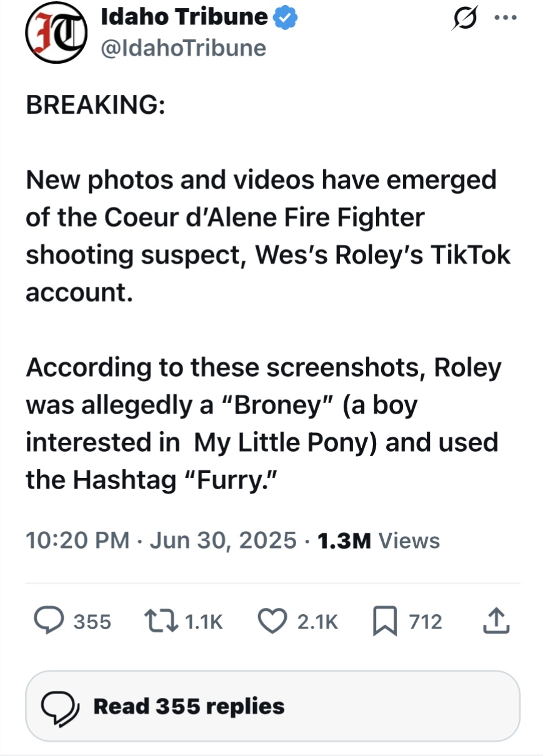This screenshot has height=756, width=543.
Task: Click the 10:20 PM timestamp
Action: [x=77, y=540]
